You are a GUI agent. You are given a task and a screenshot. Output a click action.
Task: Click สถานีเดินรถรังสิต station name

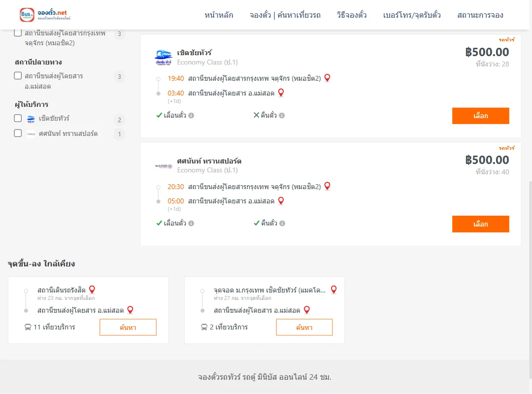pos(62,290)
